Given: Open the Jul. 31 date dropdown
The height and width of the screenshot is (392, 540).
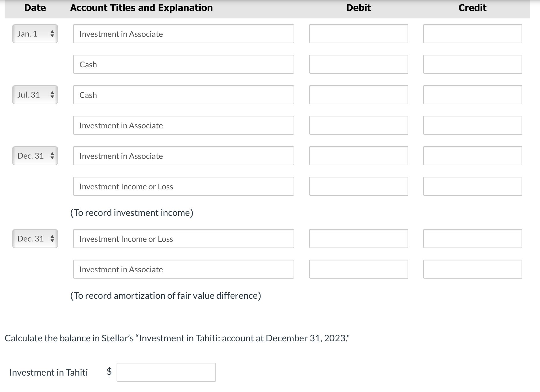Looking at the screenshot, I should point(35,95).
